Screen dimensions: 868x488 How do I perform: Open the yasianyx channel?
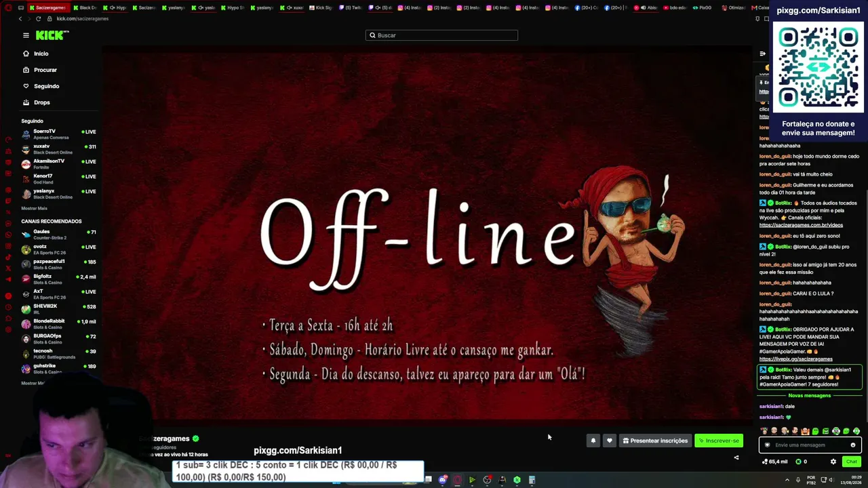click(x=59, y=194)
